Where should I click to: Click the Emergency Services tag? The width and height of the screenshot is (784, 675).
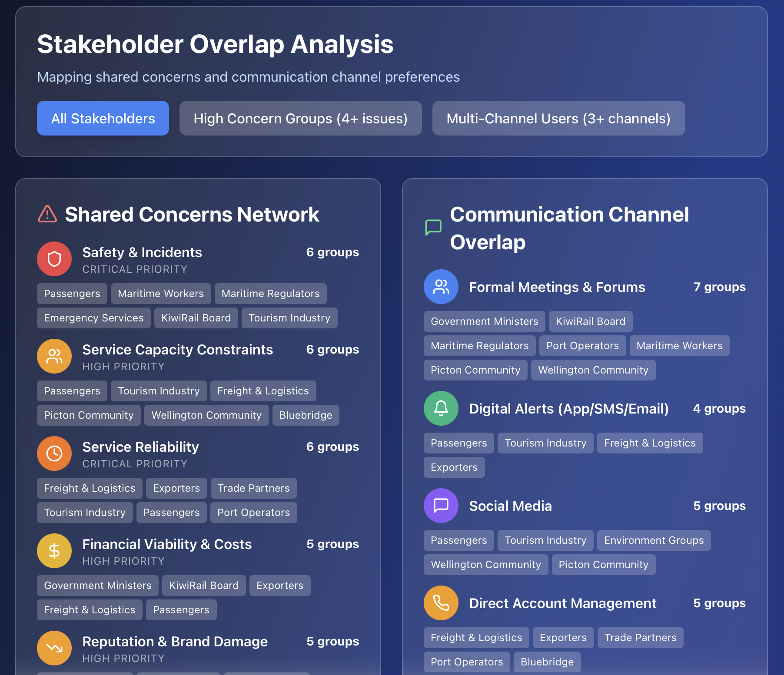click(x=93, y=318)
